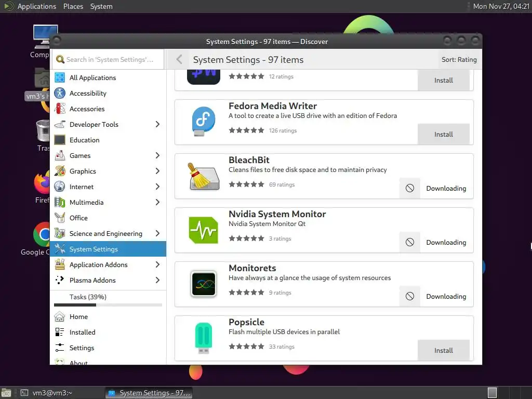Screen dimensions: 532x399
Task: Click the Installed list icon
Action: pos(59,332)
